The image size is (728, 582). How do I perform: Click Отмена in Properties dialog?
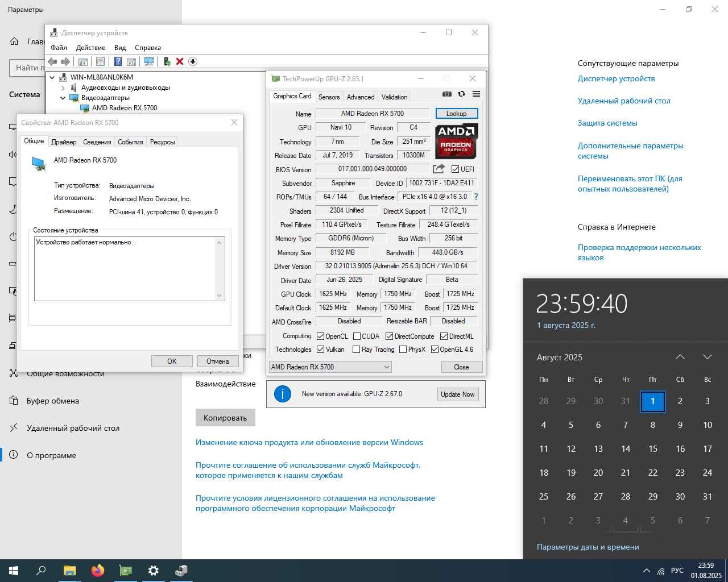218,361
